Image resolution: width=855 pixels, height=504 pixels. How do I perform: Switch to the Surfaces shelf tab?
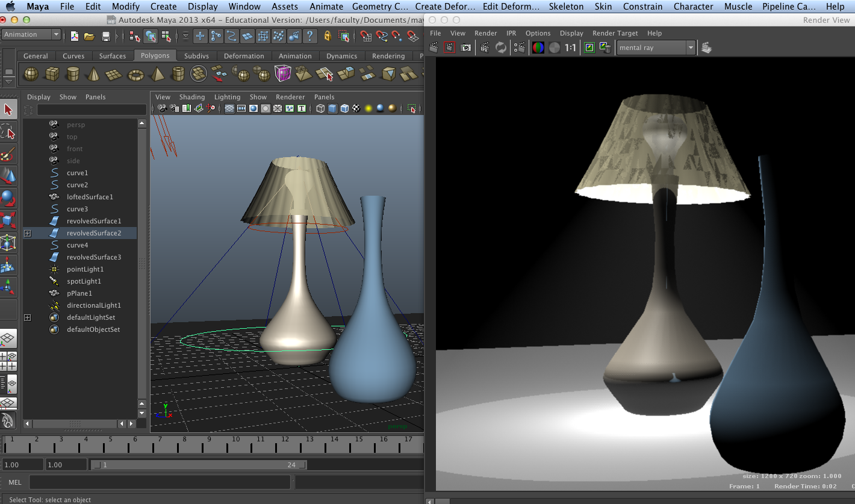113,55
